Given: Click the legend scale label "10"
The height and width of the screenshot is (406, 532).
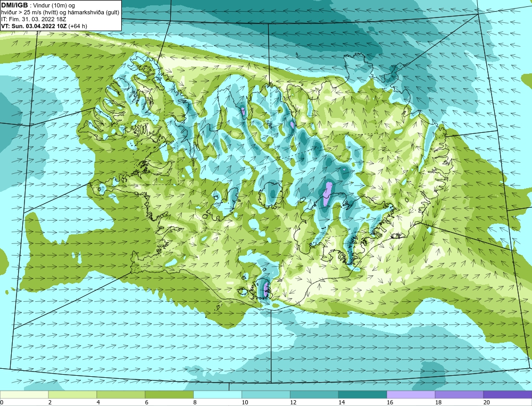Looking at the screenshot, I should [x=245, y=403].
